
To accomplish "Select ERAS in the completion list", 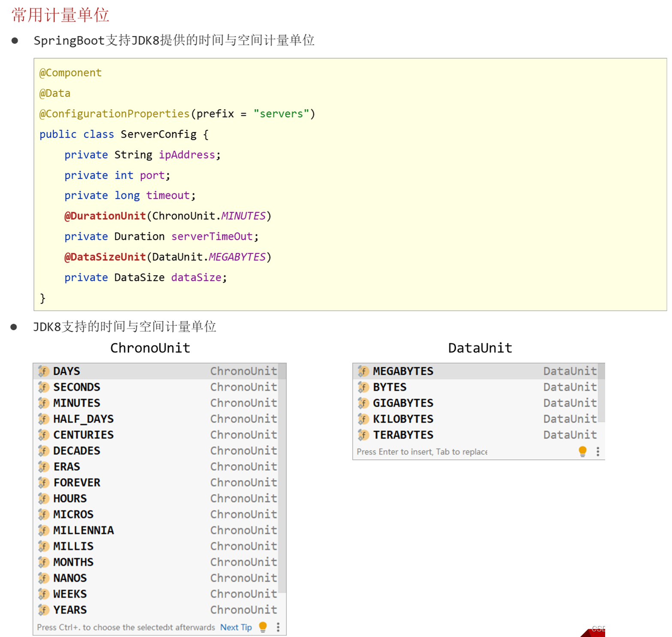I will pos(156,466).
